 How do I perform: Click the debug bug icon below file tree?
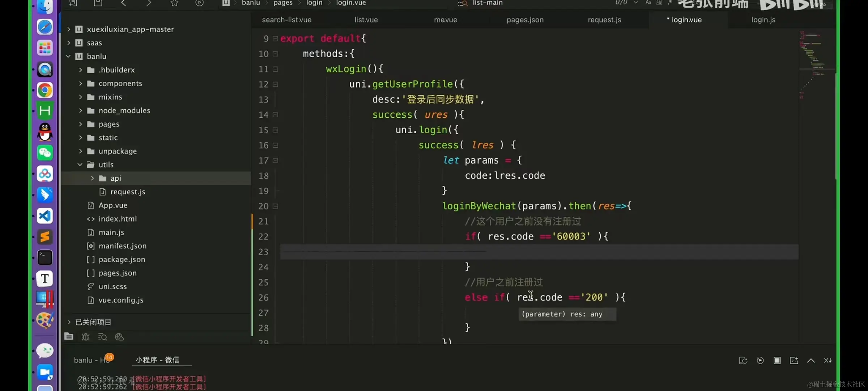click(86, 337)
